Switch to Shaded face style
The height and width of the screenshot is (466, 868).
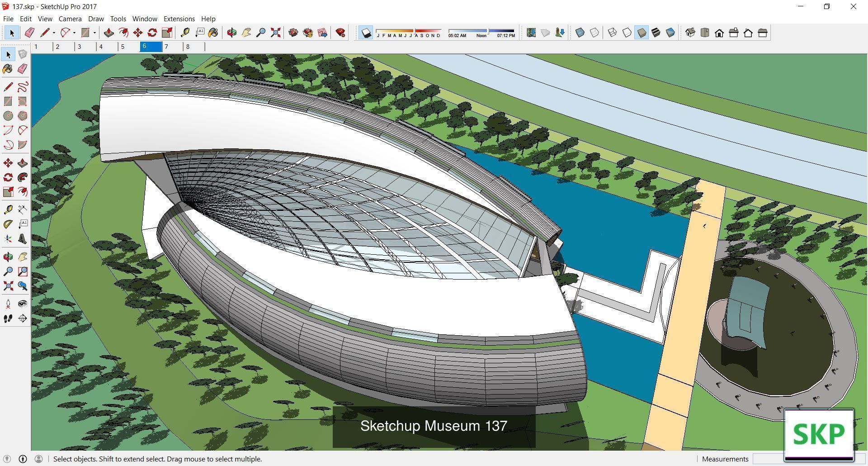click(642, 33)
